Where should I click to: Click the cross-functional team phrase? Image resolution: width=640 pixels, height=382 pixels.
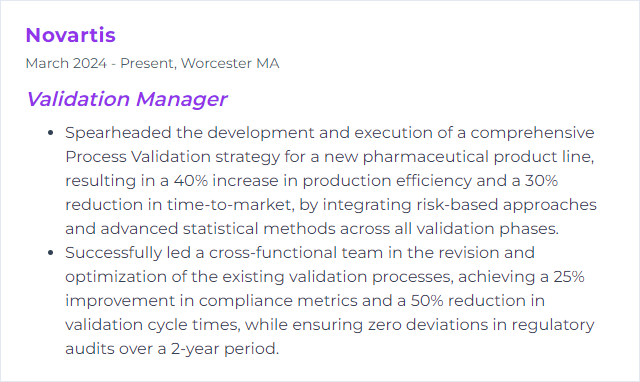(296, 253)
